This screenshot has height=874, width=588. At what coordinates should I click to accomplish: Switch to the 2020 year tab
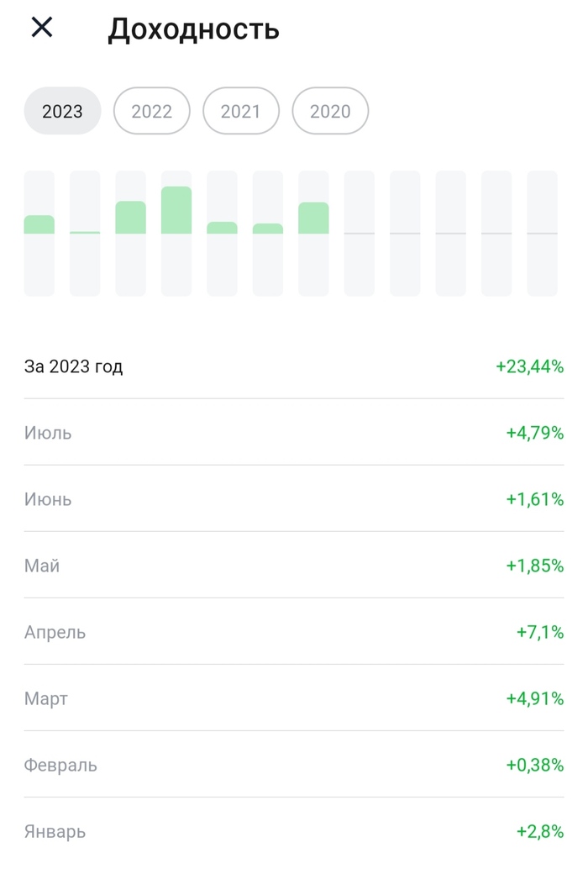[x=330, y=111]
